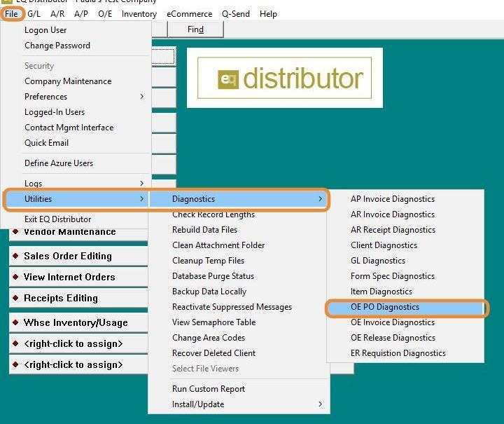Select Backup Data Locally
Image resolution: width=504 pixels, height=424 pixels.
[239, 292]
